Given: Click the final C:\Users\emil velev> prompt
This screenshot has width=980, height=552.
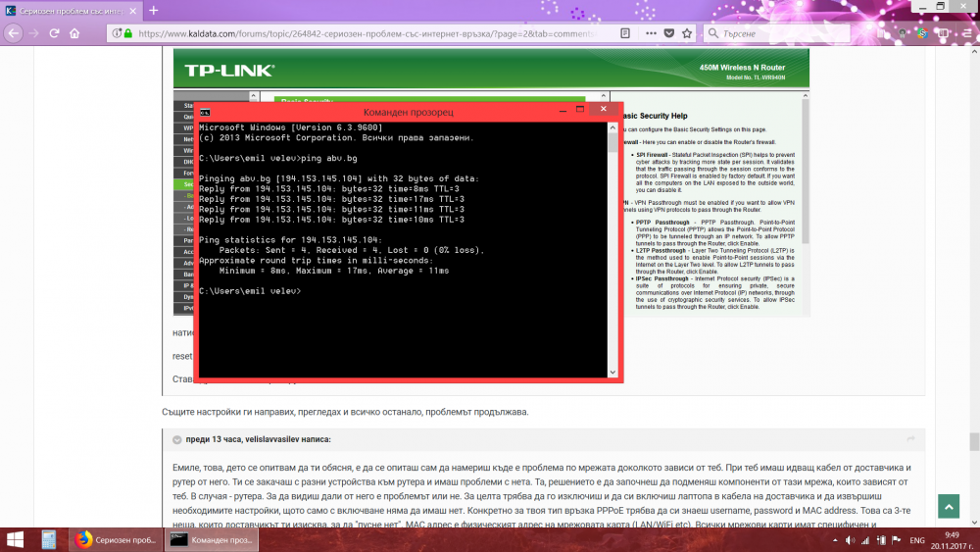Looking at the screenshot, I should point(250,291).
